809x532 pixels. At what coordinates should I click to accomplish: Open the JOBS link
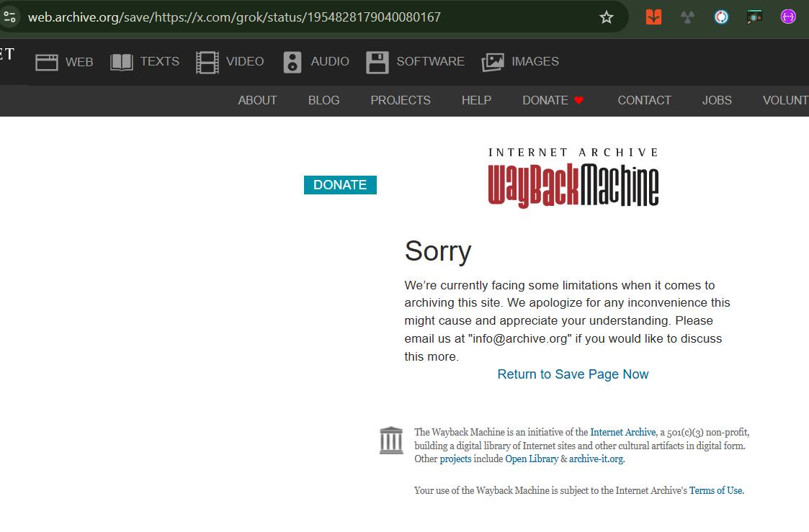click(717, 100)
